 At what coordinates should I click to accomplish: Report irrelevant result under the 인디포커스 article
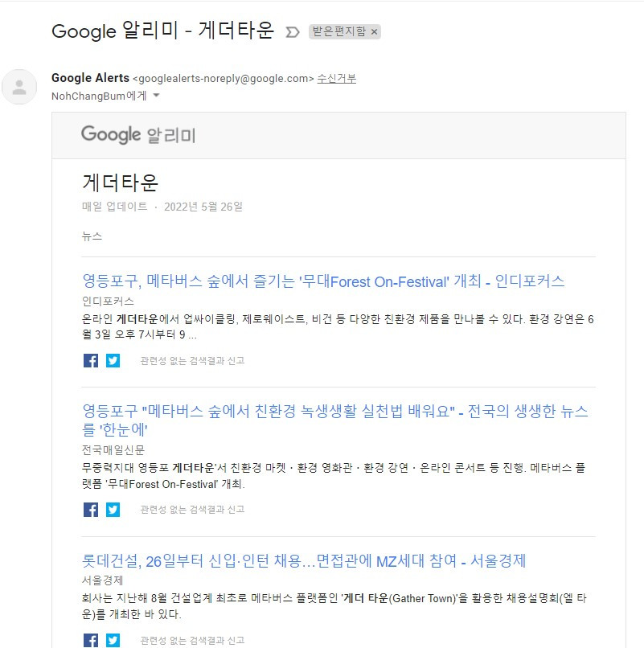[x=191, y=360]
